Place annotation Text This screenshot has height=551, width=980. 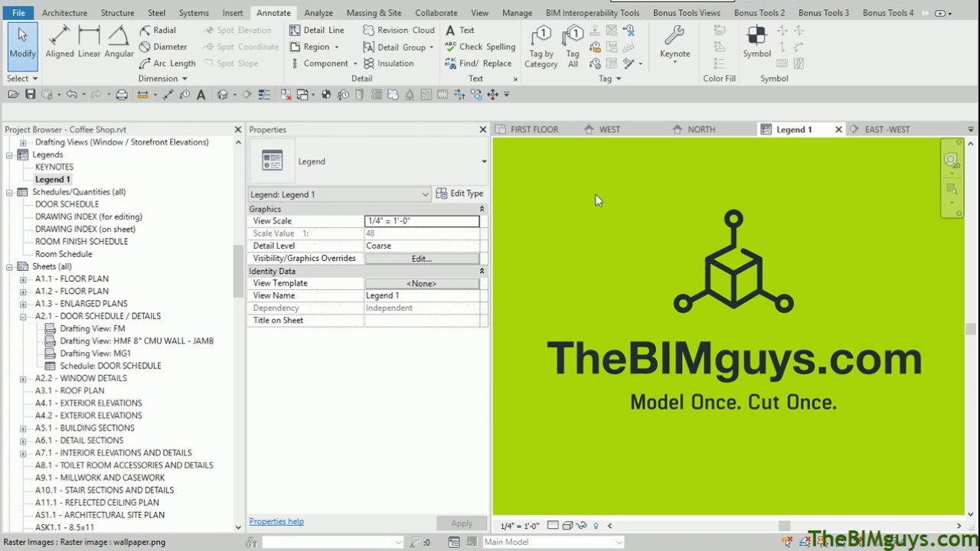pos(460,30)
